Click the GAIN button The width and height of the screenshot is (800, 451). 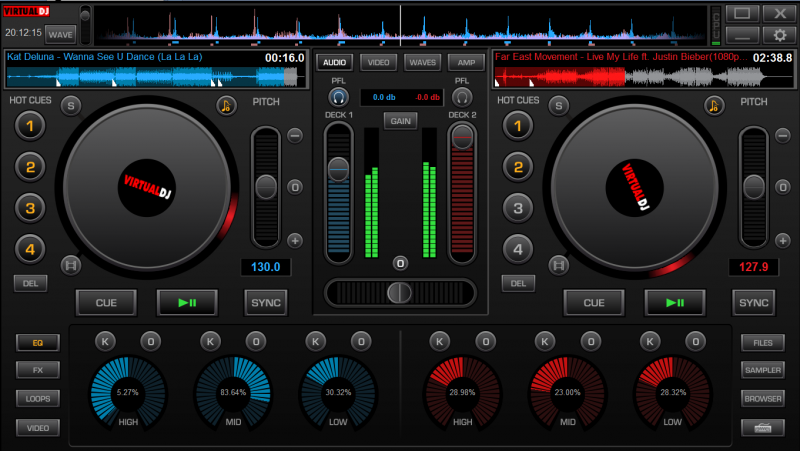[401, 121]
